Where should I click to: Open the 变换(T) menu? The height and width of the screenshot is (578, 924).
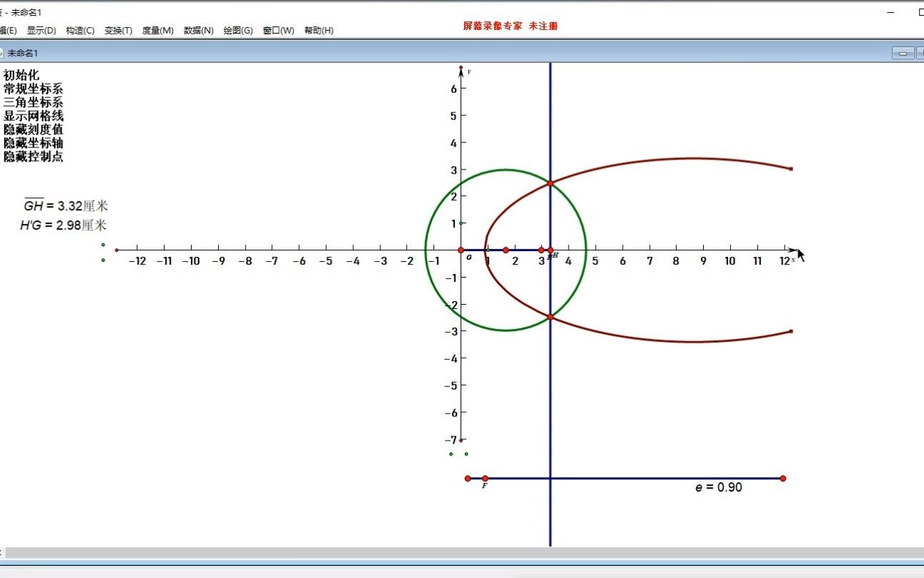[118, 31]
